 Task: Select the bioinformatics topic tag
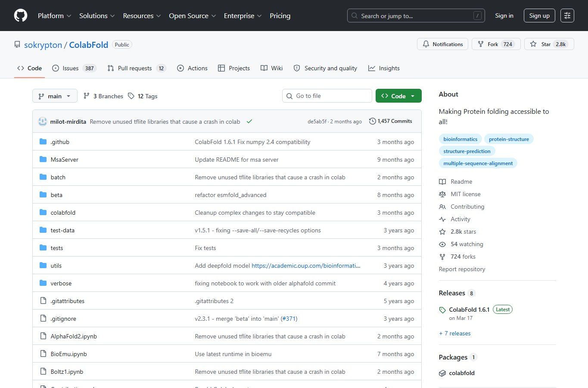coord(460,139)
